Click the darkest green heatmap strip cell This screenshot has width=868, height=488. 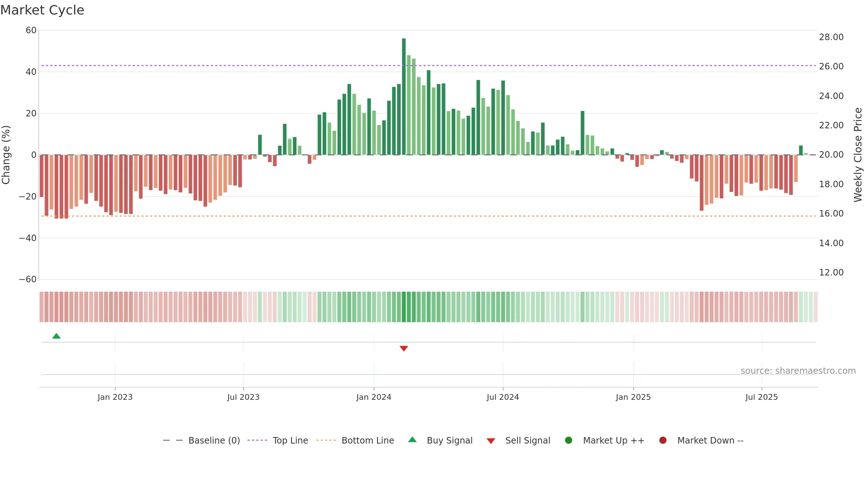pos(404,307)
